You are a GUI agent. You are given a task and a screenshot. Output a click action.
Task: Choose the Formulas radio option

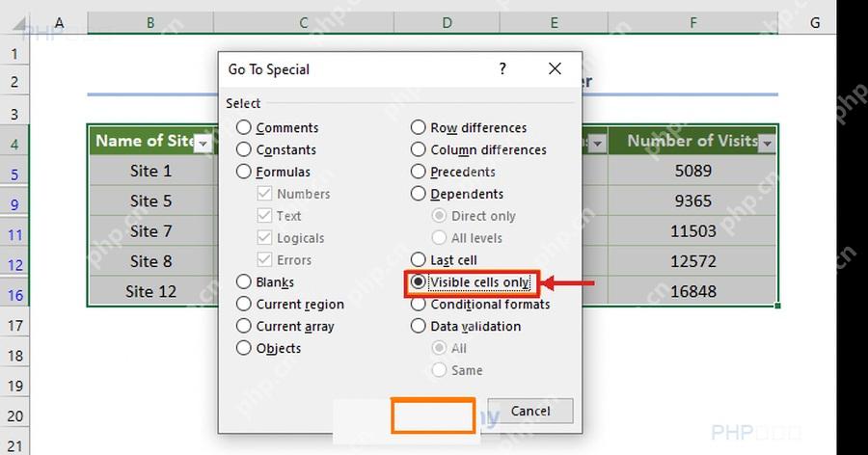tap(274, 173)
